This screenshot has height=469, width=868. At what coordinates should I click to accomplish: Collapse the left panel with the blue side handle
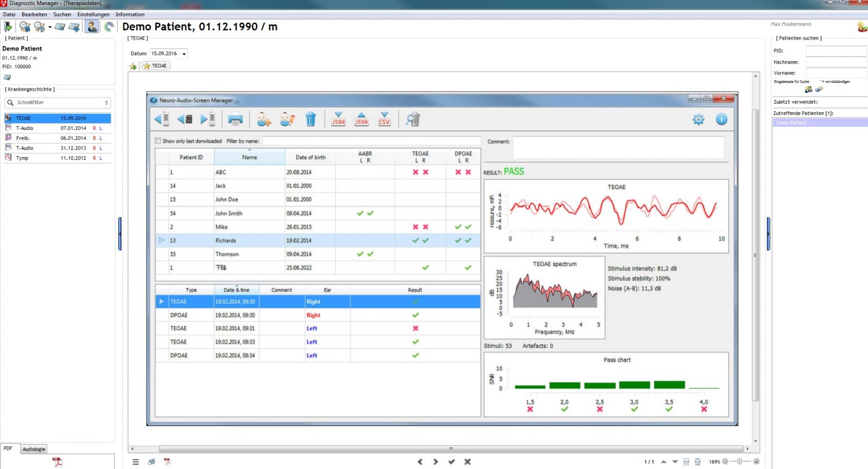(x=120, y=234)
